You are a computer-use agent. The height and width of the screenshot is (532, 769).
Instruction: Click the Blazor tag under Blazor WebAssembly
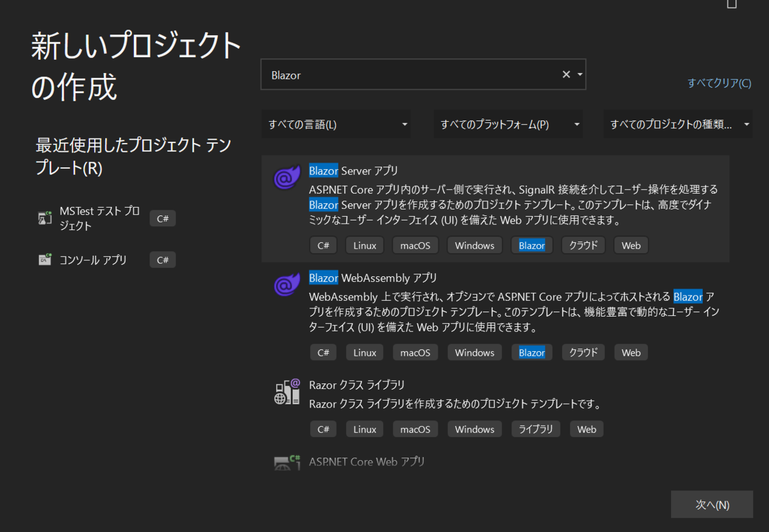[532, 353]
